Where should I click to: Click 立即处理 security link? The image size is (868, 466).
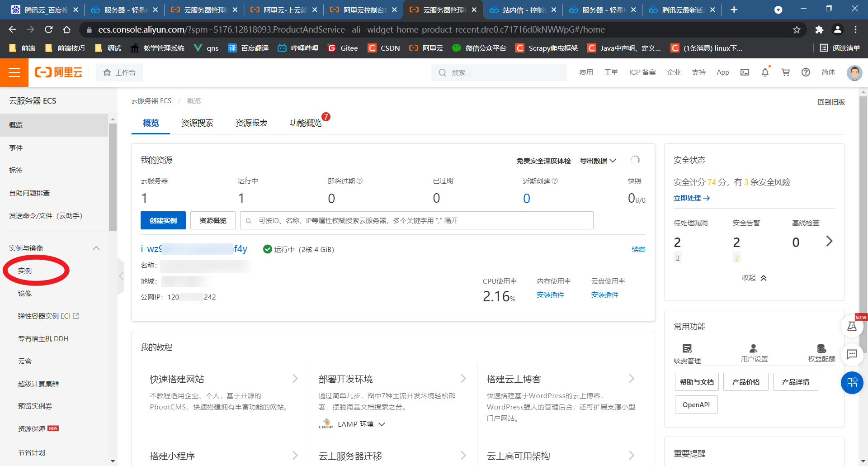click(692, 198)
